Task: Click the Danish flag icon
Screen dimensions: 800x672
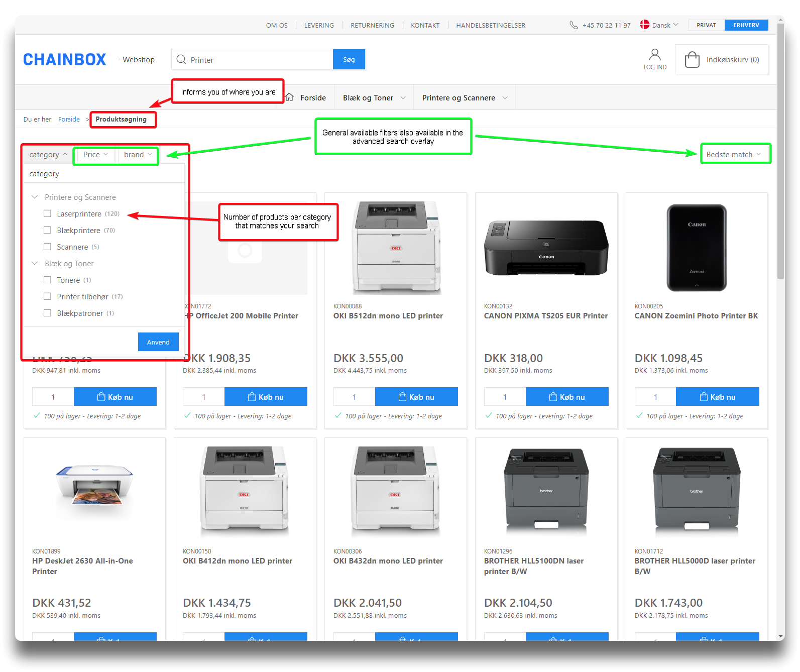Action: point(645,25)
